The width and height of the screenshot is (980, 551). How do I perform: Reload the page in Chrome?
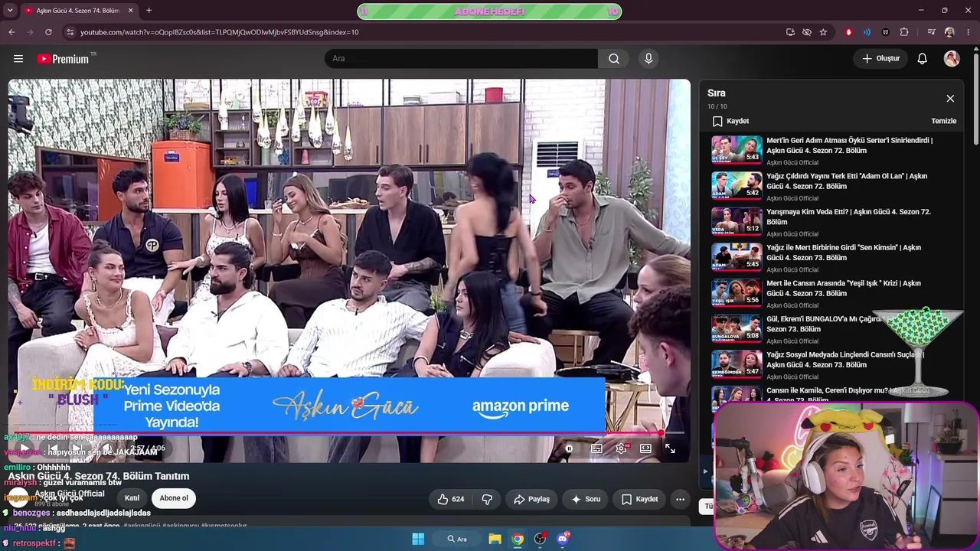point(48,32)
